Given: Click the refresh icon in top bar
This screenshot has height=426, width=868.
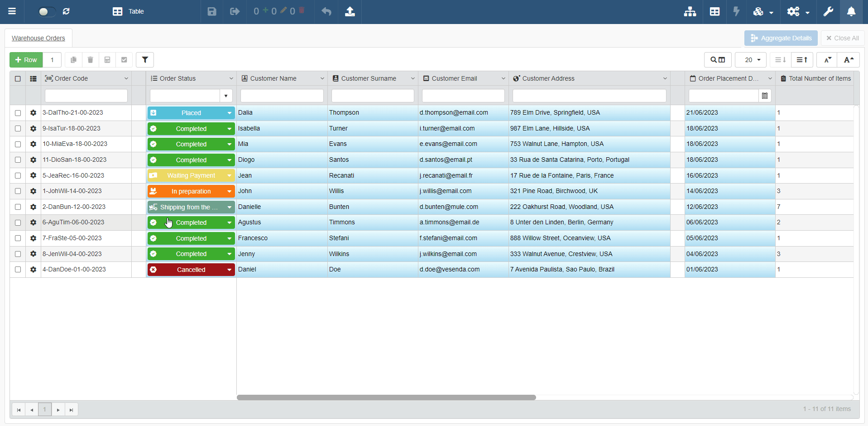Looking at the screenshot, I should [66, 12].
